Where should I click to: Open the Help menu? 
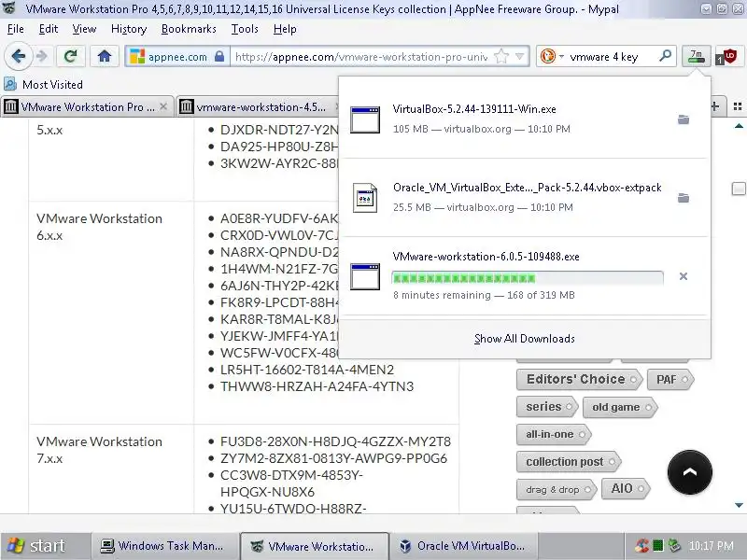[285, 29]
